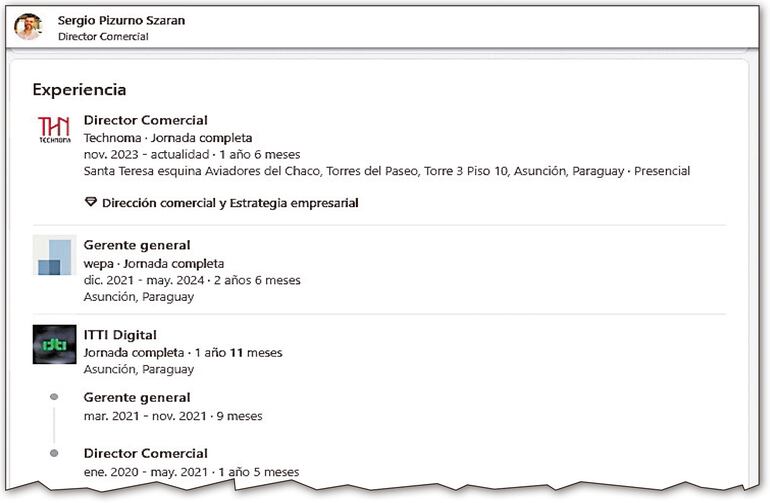Click the ITTI Director Comercial timeline dot
Screen dimensions: 770x503
(x=54, y=453)
